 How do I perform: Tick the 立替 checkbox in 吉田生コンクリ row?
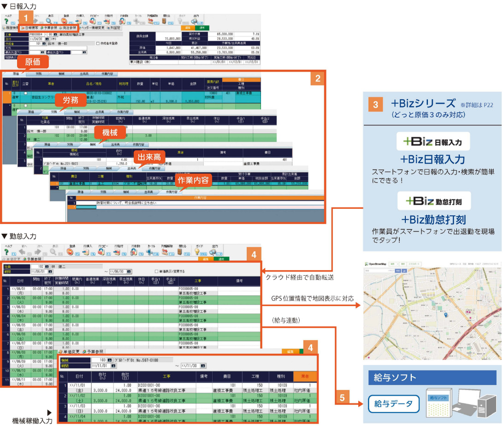pos(26,93)
